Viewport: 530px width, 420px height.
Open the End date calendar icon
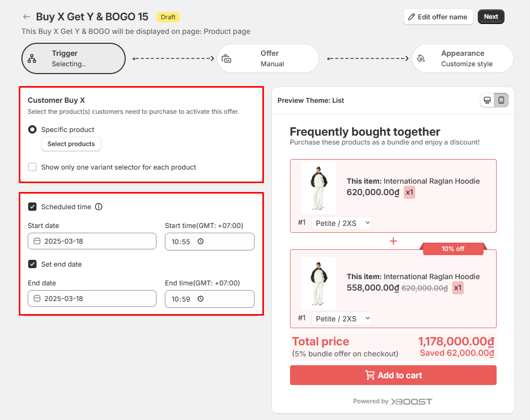tap(37, 298)
